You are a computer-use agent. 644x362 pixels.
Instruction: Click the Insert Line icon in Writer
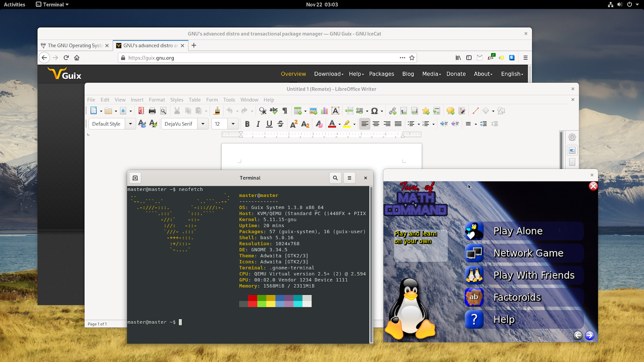[x=475, y=111]
